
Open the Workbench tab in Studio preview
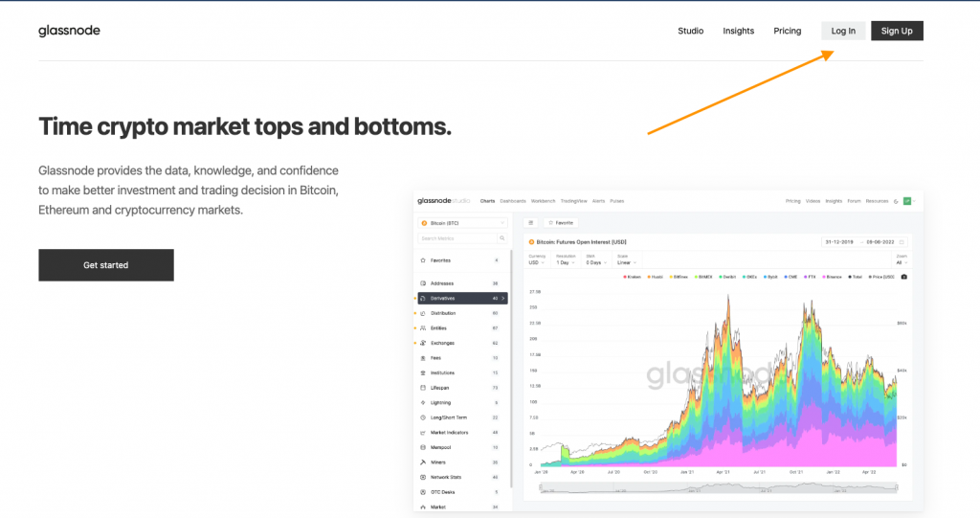[544, 201]
